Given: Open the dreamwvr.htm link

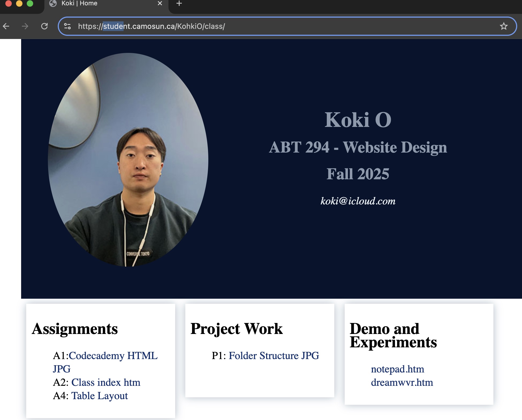Looking at the screenshot, I should click(x=402, y=383).
